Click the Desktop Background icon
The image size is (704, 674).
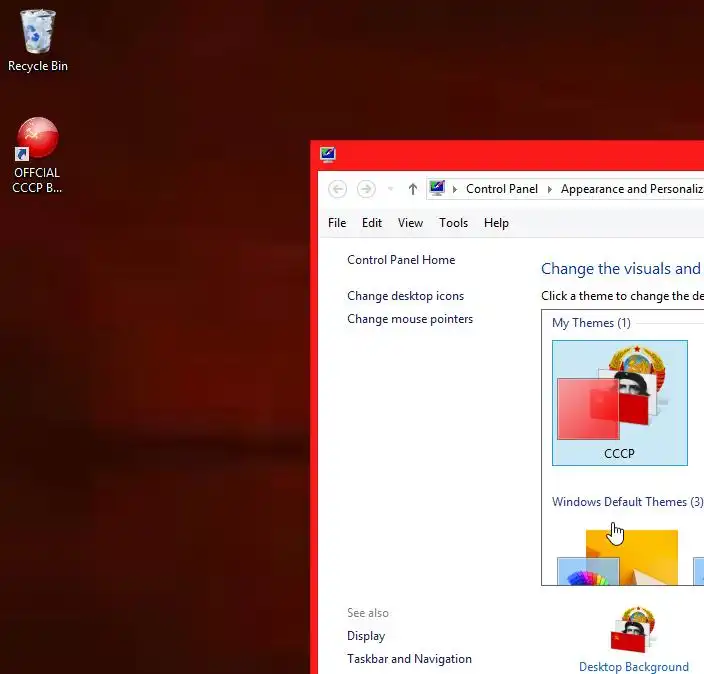(x=633, y=630)
